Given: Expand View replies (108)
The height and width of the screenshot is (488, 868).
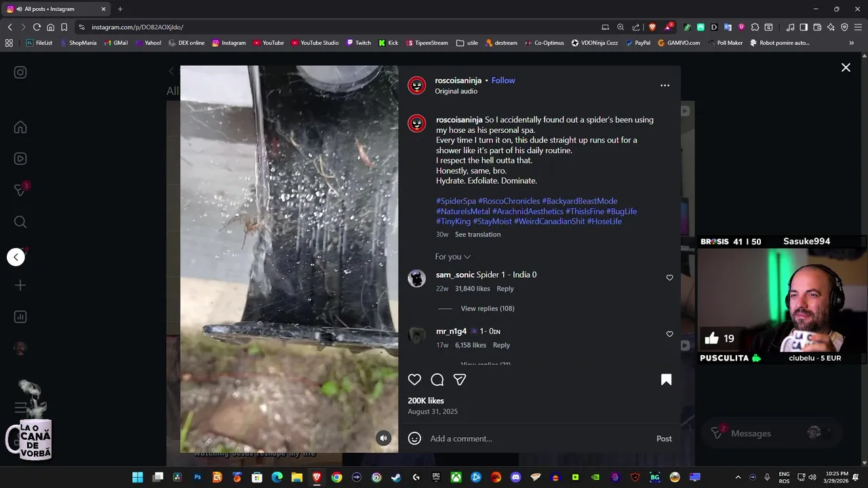Looking at the screenshot, I should tap(488, 308).
